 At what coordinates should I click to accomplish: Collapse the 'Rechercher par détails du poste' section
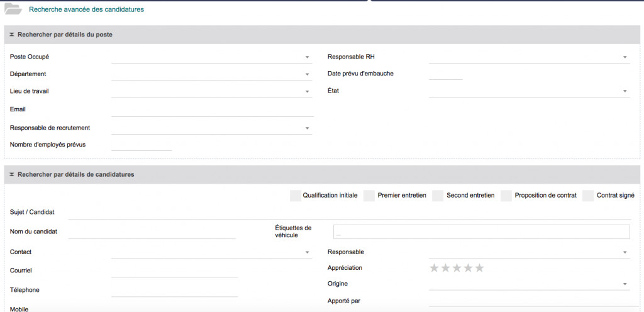tap(12, 35)
